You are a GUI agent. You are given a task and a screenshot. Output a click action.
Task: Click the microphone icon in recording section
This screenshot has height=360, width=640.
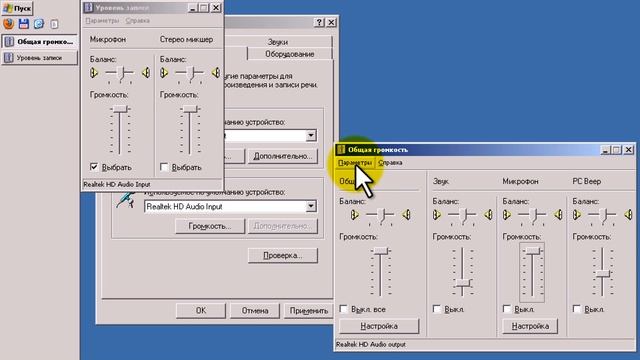[x=126, y=200]
